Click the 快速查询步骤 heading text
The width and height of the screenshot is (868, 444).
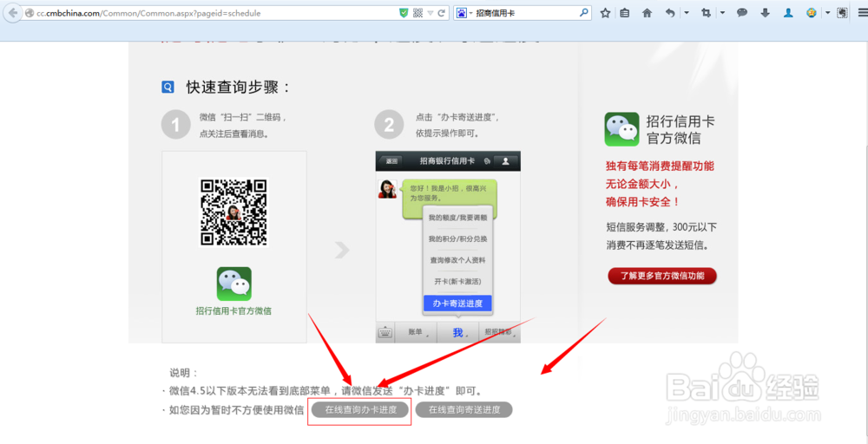(x=239, y=88)
